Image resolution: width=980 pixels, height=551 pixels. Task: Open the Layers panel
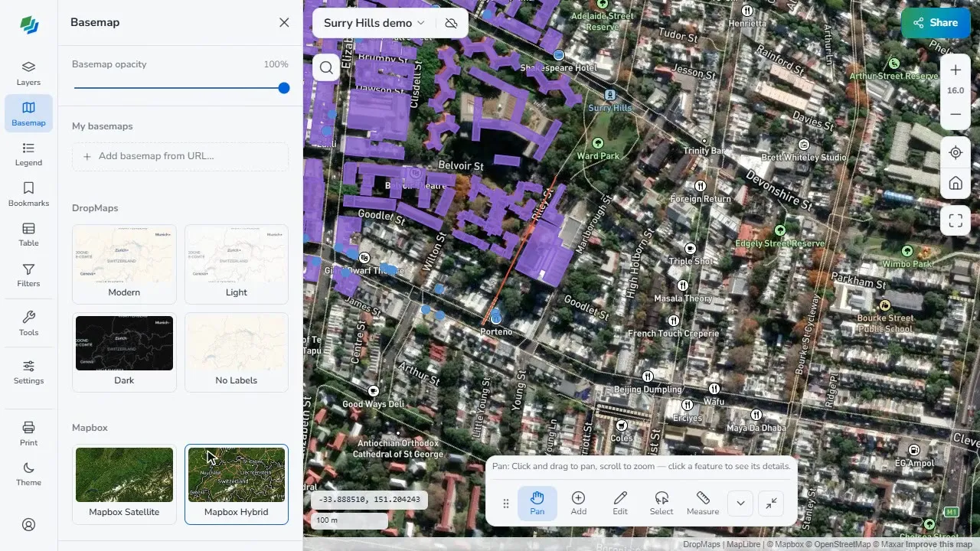(28, 73)
